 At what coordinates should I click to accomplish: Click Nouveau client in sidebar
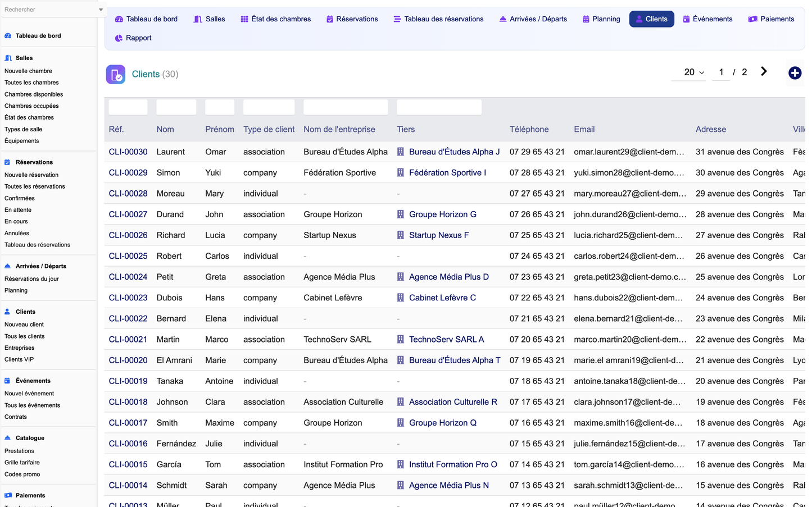24,325
